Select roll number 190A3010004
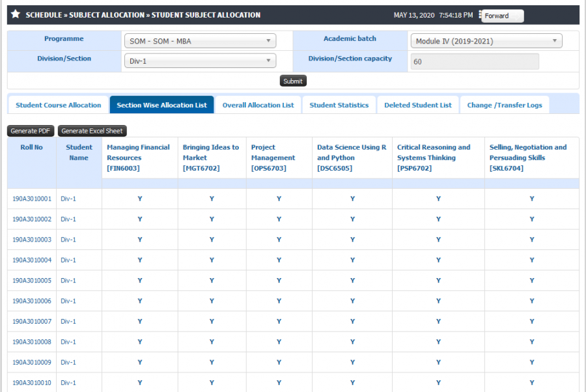Screen dimensions: 586x392 tap(32, 260)
